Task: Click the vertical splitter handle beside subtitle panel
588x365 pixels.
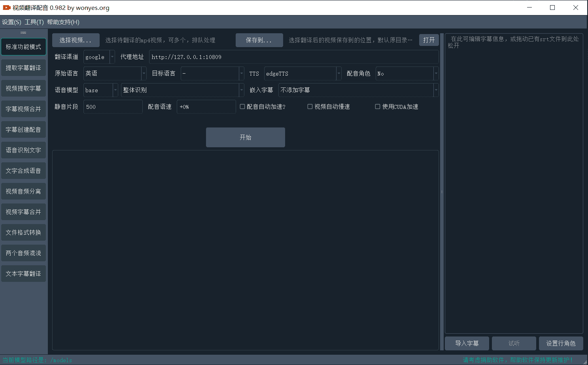Action: [x=442, y=192]
